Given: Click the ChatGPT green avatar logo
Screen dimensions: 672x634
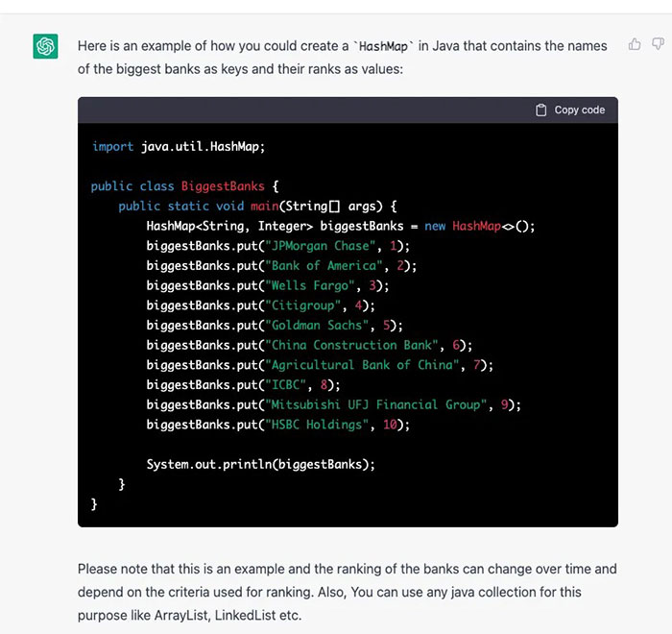Looking at the screenshot, I should [45, 46].
